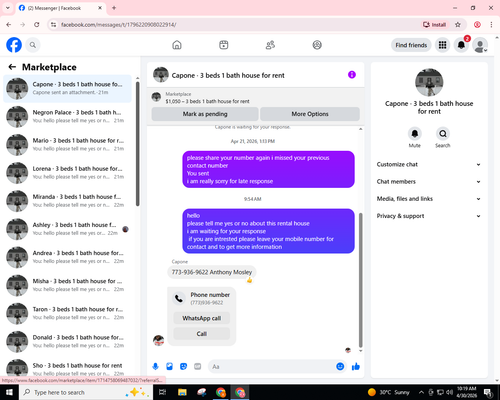Open the account profile avatar menu
The height and width of the screenshot is (400, 500).
pos(480,45)
